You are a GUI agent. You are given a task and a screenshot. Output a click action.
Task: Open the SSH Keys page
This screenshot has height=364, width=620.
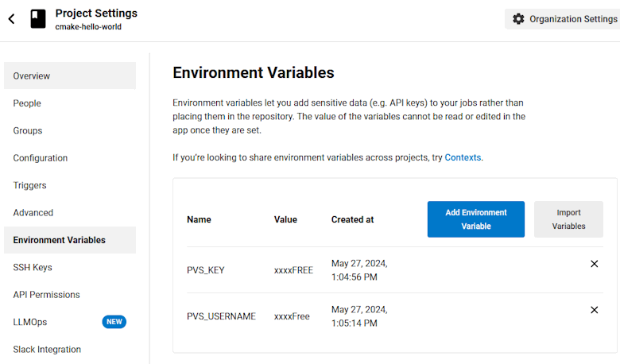[x=33, y=267]
